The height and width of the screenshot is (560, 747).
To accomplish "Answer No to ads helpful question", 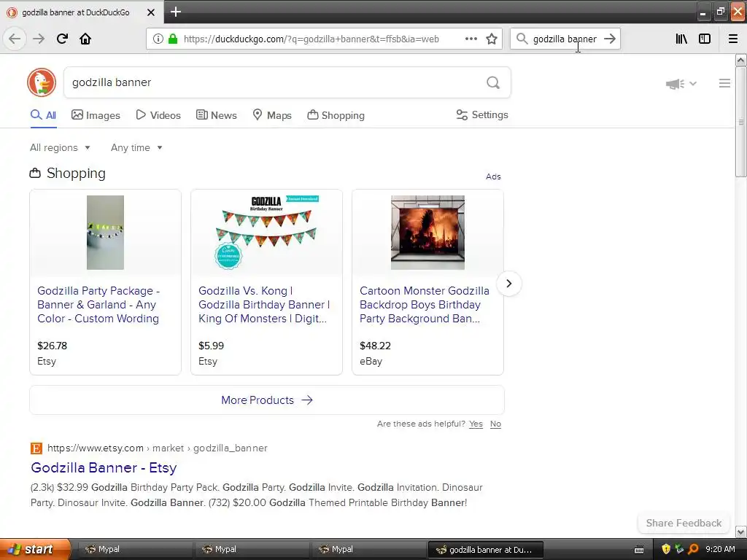I will pyautogui.click(x=495, y=424).
